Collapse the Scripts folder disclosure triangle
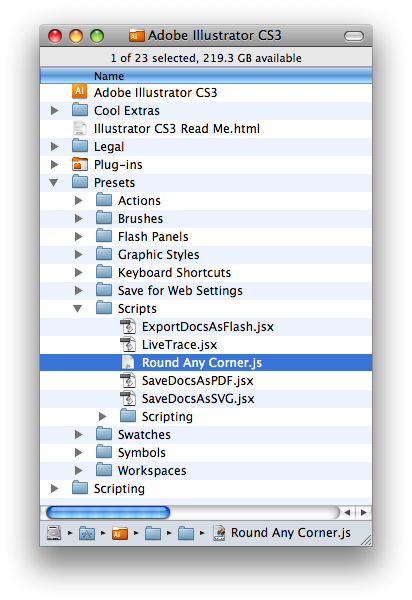Viewport: 412px width, 600px height. (x=78, y=308)
